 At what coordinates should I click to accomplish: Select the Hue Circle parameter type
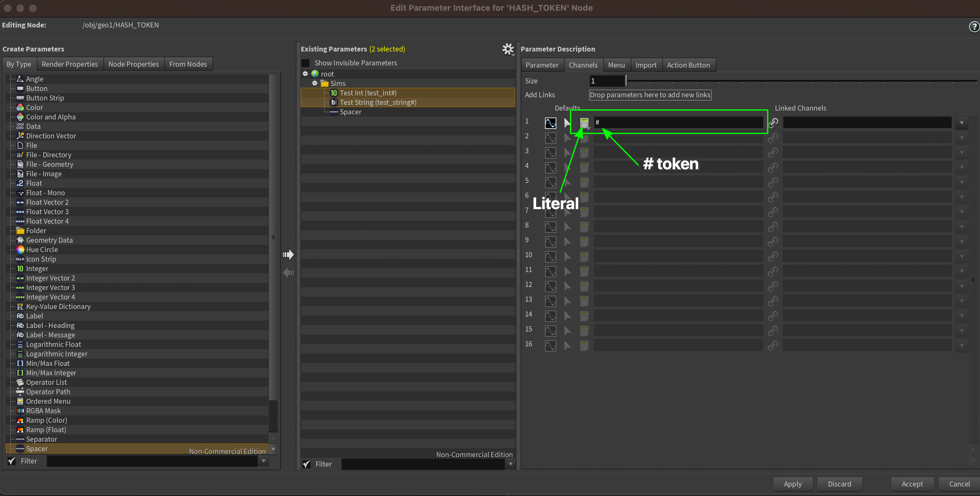pyautogui.click(x=42, y=250)
